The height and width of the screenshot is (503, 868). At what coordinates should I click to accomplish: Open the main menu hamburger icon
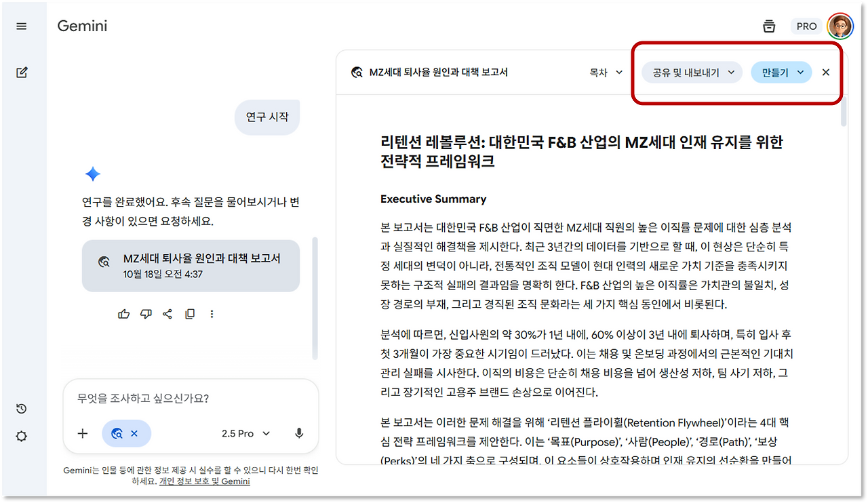click(22, 26)
